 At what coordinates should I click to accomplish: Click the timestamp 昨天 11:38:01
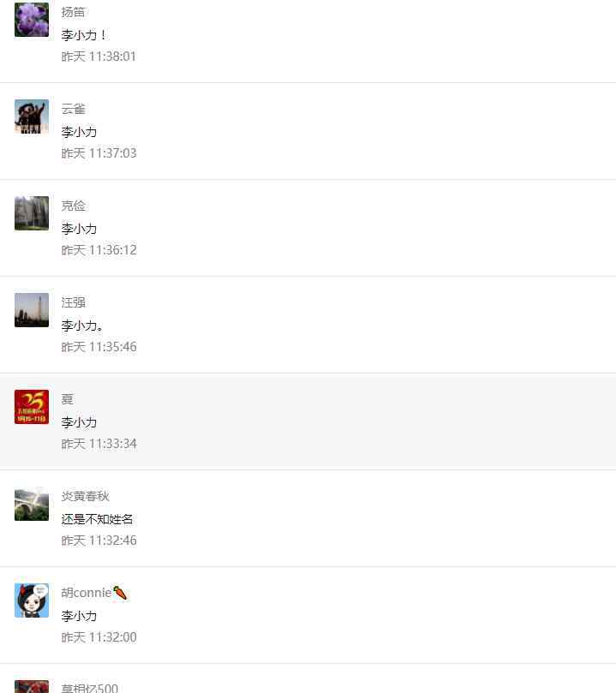click(x=99, y=57)
